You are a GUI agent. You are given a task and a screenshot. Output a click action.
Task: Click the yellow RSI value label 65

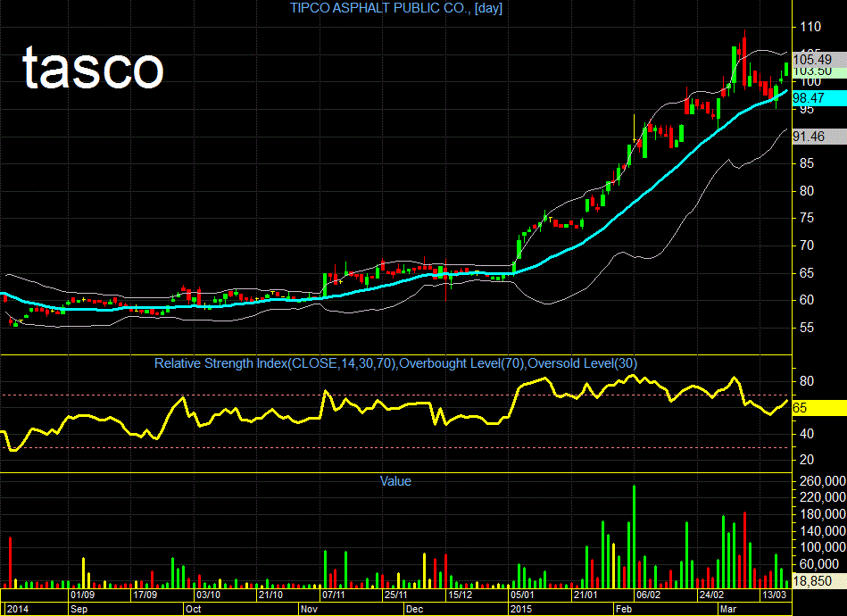click(x=819, y=408)
